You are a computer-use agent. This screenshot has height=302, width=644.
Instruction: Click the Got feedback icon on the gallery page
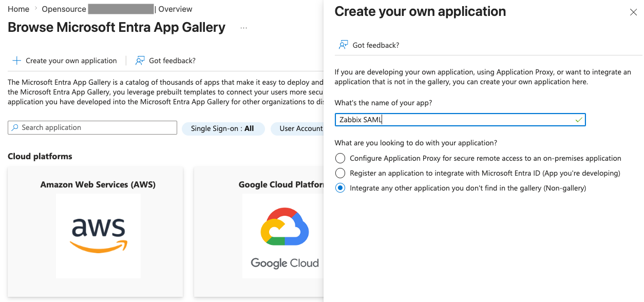(139, 61)
